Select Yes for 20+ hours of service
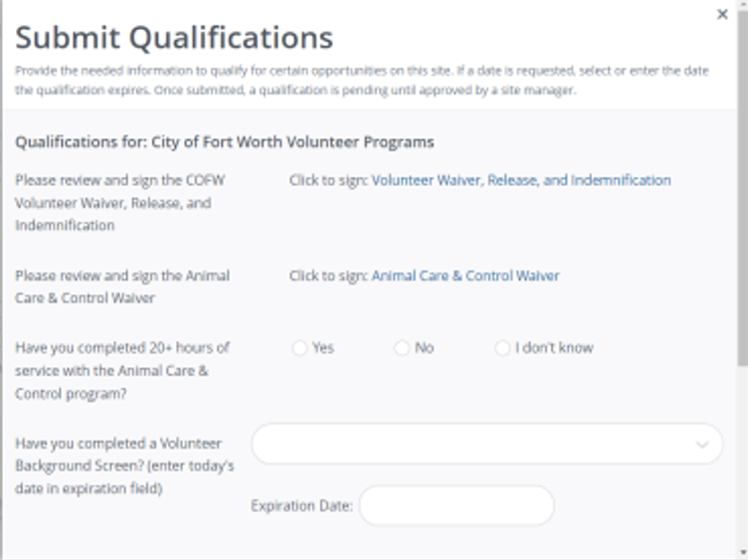 pyautogui.click(x=300, y=348)
